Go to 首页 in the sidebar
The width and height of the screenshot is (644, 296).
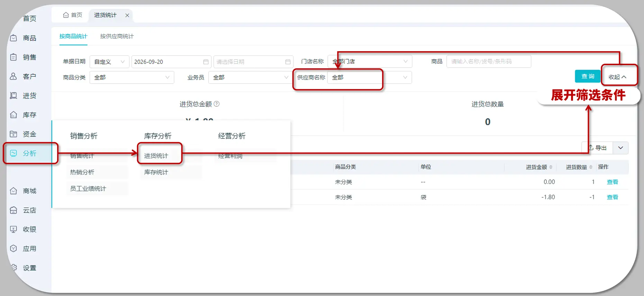click(x=29, y=18)
